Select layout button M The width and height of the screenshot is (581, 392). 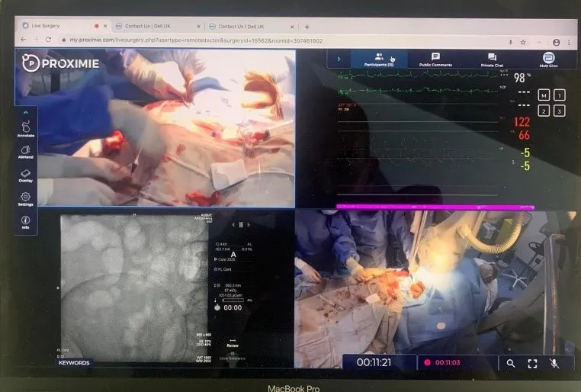544,95
